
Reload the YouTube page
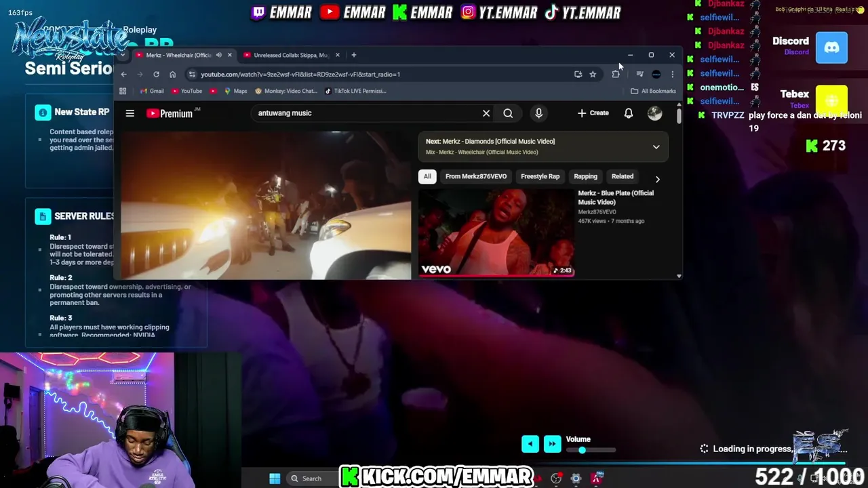tap(156, 75)
